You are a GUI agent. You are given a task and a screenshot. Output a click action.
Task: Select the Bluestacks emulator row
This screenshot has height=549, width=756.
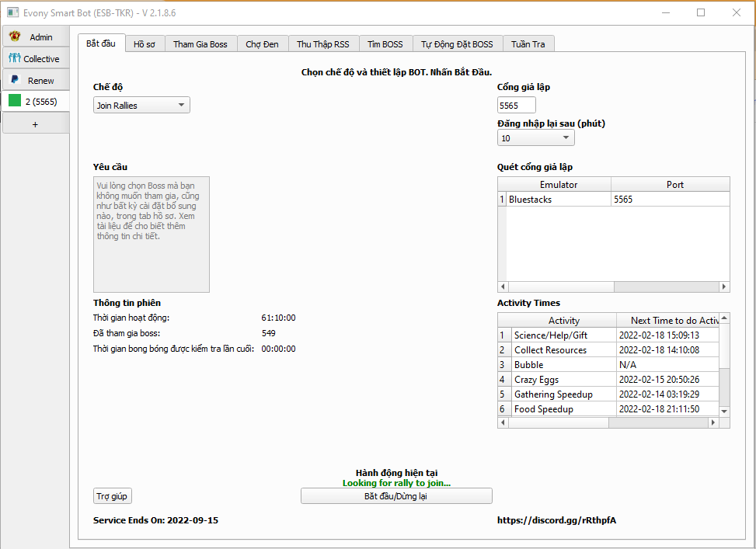click(558, 200)
